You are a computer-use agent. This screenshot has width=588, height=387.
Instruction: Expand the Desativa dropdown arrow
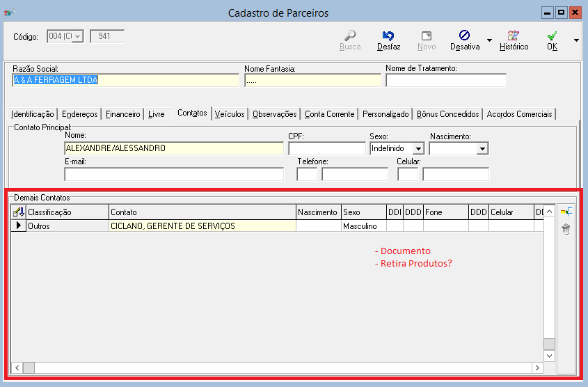point(489,40)
